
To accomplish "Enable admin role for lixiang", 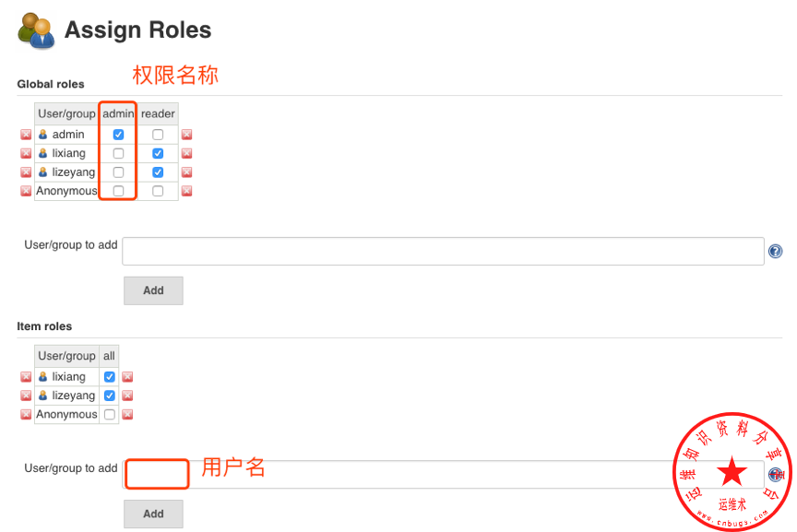I will [118, 153].
